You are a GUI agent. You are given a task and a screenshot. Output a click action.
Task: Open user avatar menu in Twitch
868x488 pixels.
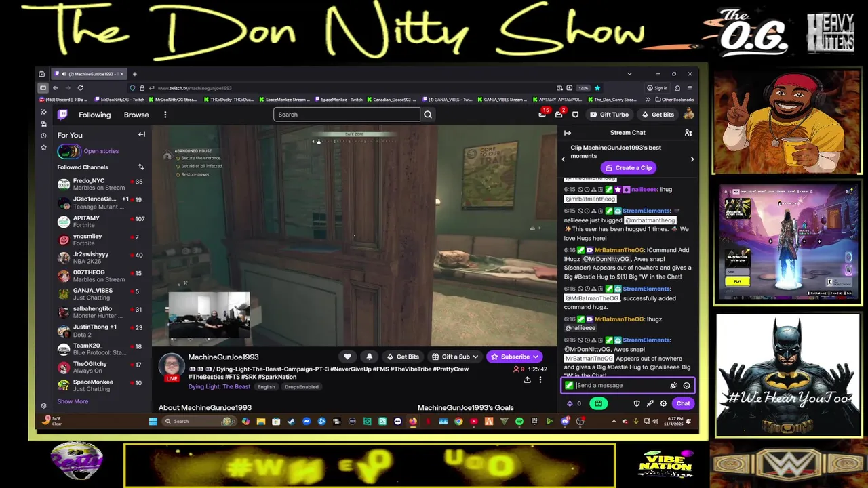tap(688, 114)
